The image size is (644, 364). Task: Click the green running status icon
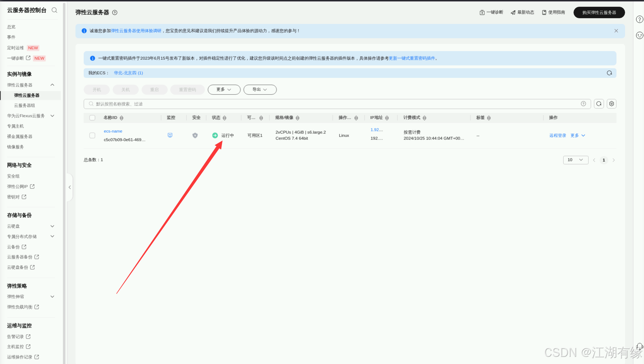click(x=215, y=135)
